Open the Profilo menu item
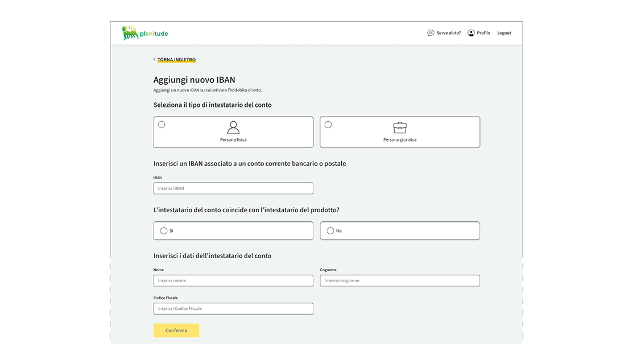Screen dimensions: 633x364 pos(483,33)
